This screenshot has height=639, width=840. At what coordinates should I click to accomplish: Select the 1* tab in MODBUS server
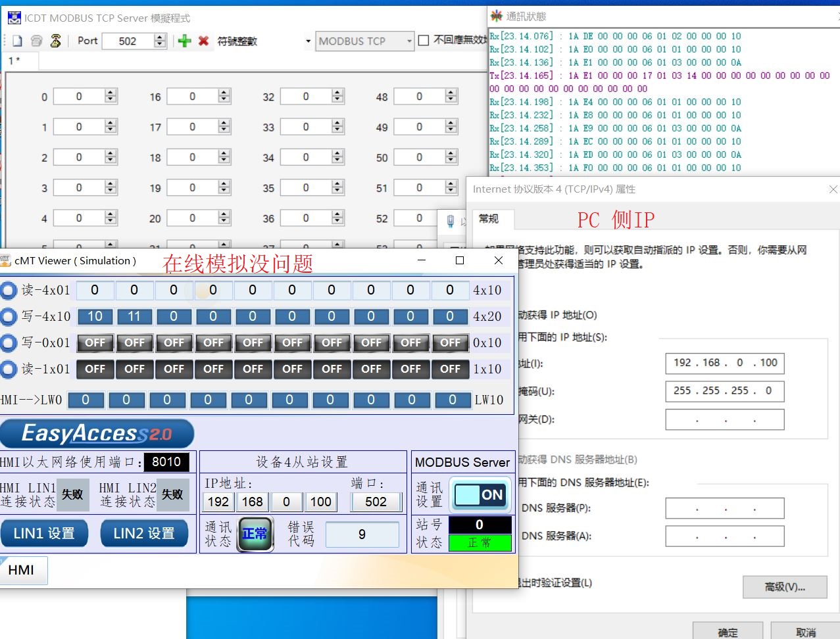click(x=14, y=60)
